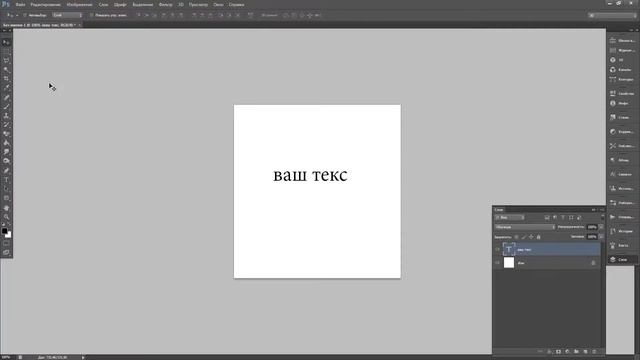Open the Фильтр menu
Viewport: 640px width, 360px height.
click(x=165, y=4)
